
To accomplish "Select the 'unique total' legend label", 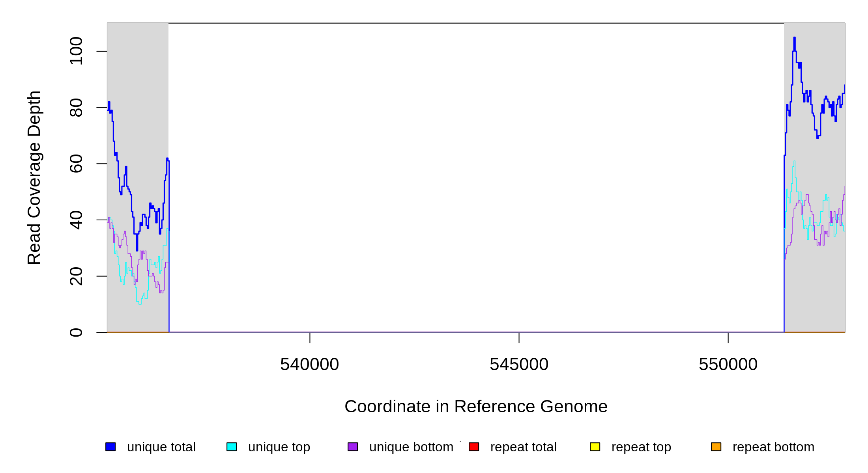I will [161, 447].
